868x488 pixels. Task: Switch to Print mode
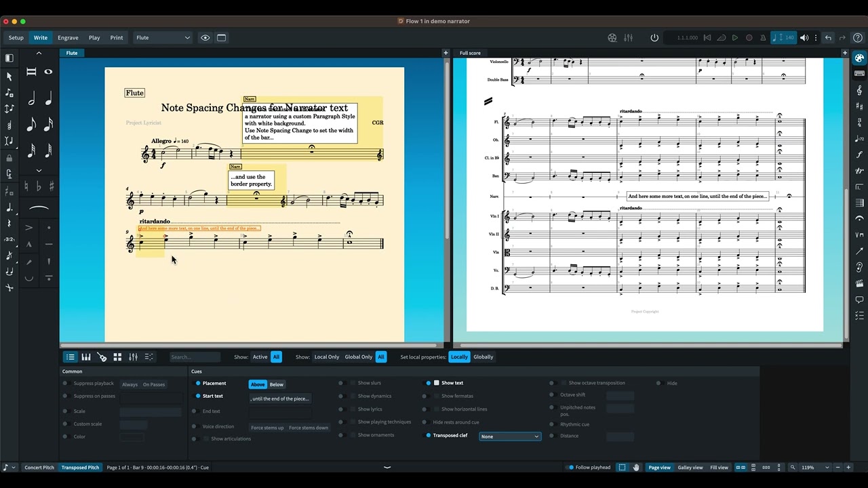(x=117, y=38)
